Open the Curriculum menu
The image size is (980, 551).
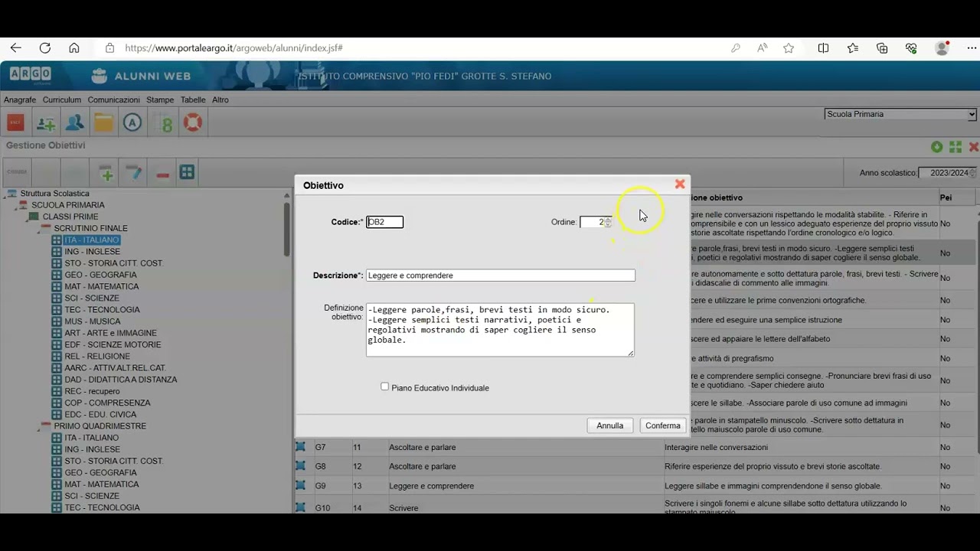pyautogui.click(x=62, y=99)
